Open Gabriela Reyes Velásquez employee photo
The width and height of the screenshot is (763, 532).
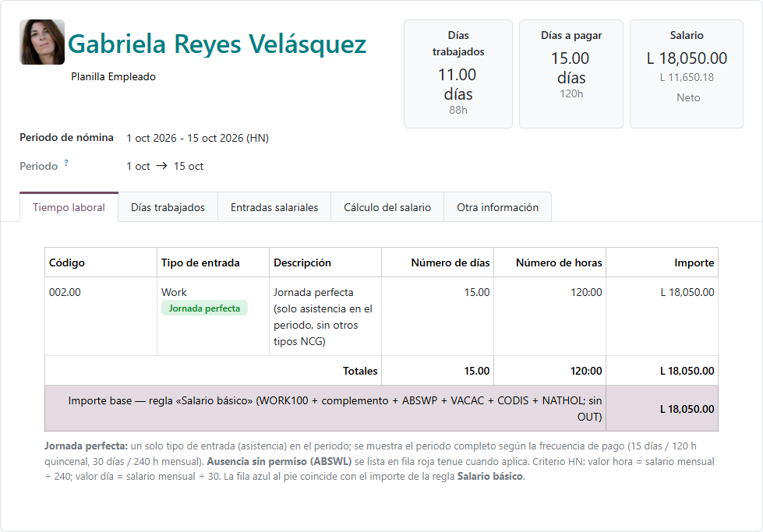[42, 42]
